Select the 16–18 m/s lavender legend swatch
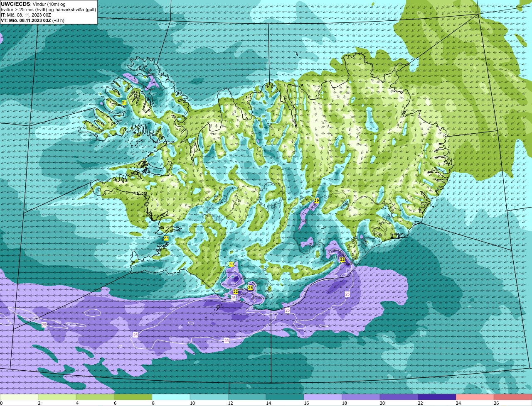532x406 pixels. point(323,397)
